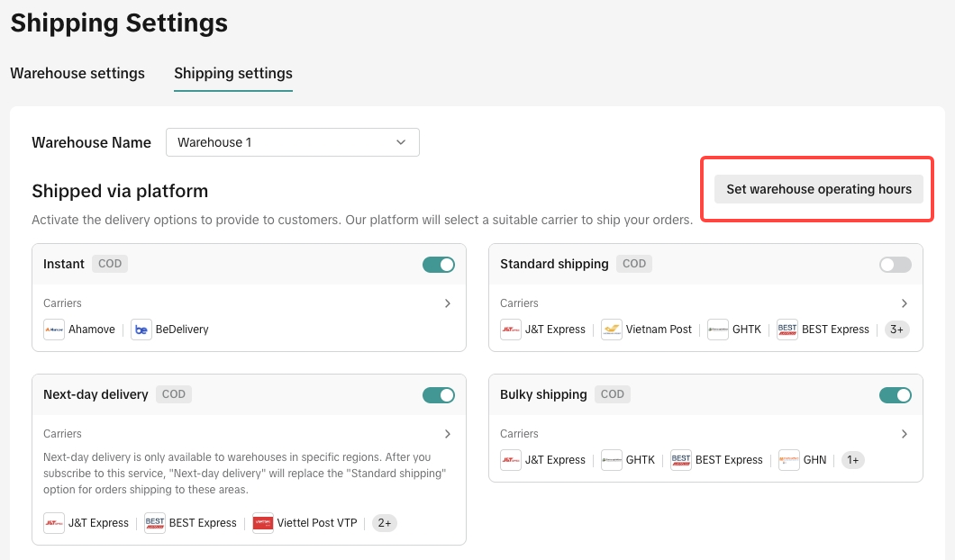Switch to Warehouse settings tab
Image resolution: width=955 pixels, height=560 pixels.
(77, 74)
